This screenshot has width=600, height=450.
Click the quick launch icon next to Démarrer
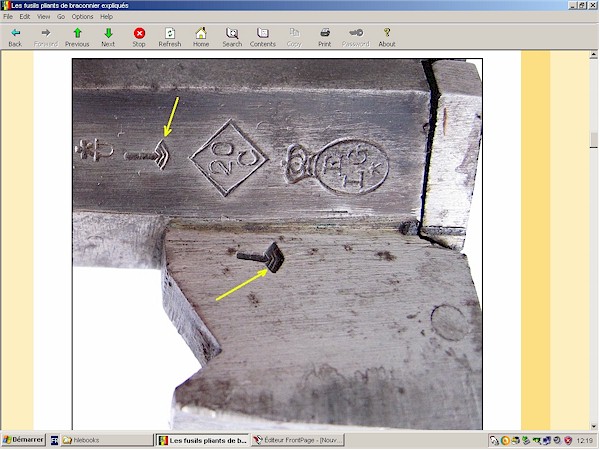(x=54, y=441)
